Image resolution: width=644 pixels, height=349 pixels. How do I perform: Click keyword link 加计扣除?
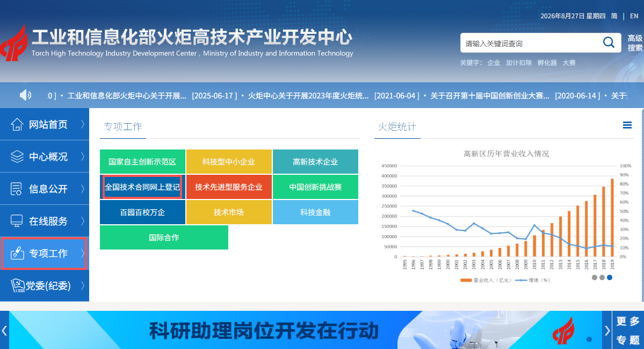(519, 63)
